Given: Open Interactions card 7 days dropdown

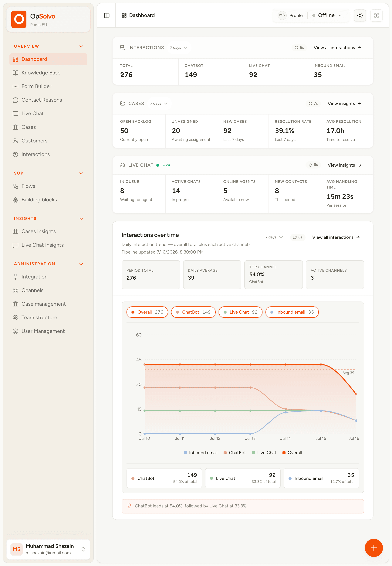Looking at the screenshot, I should click(x=179, y=48).
